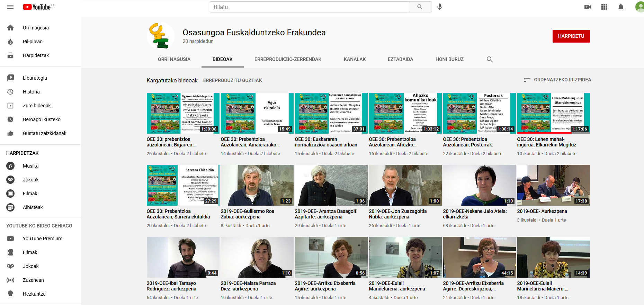Image resolution: width=644 pixels, height=305 pixels.
Task: Open YouTube Premium icon
Action: pos(10,239)
